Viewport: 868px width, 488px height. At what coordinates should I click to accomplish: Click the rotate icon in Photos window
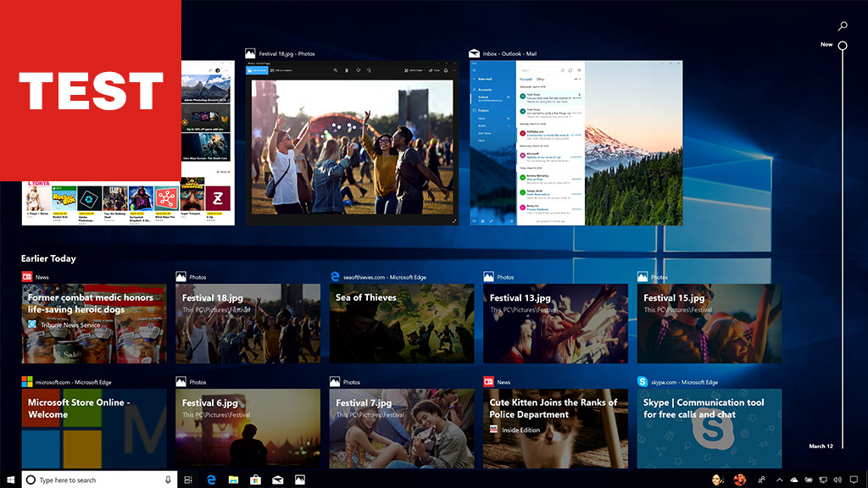(370, 70)
